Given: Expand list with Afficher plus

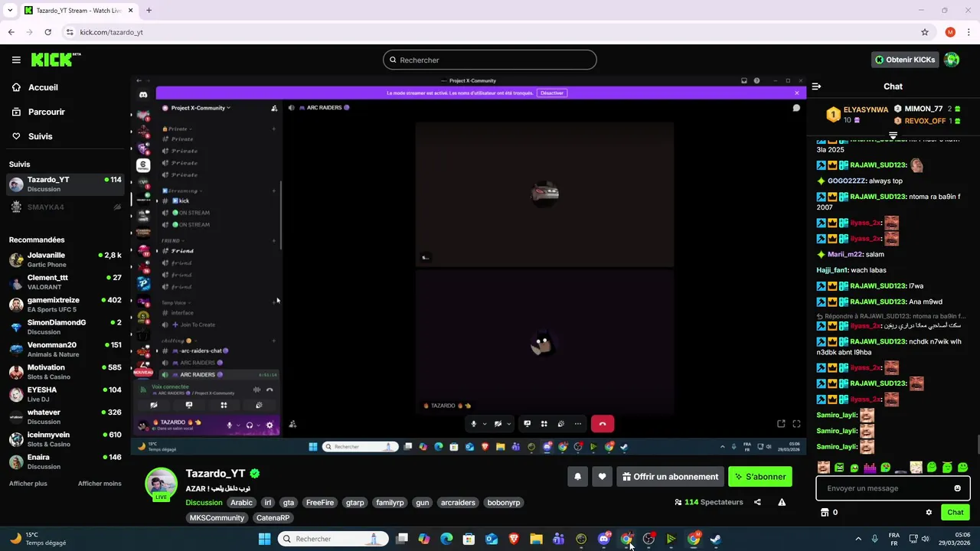Looking at the screenshot, I should [28, 484].
